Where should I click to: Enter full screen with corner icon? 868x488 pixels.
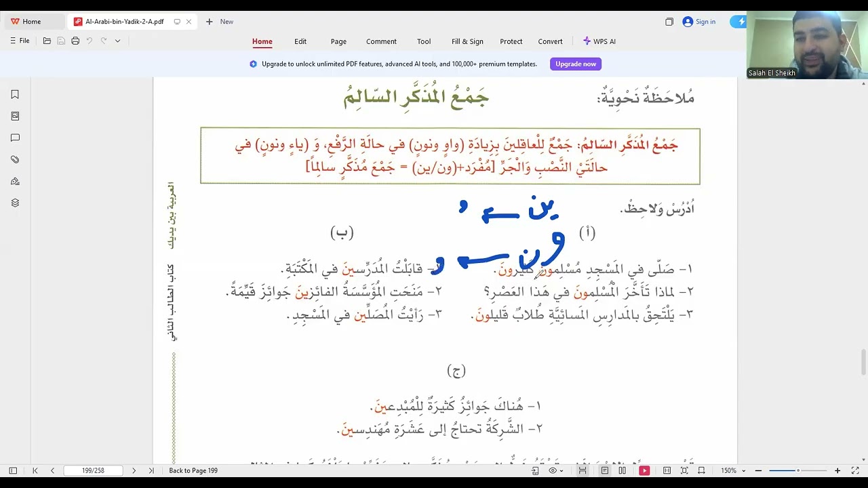click(855, 470)
